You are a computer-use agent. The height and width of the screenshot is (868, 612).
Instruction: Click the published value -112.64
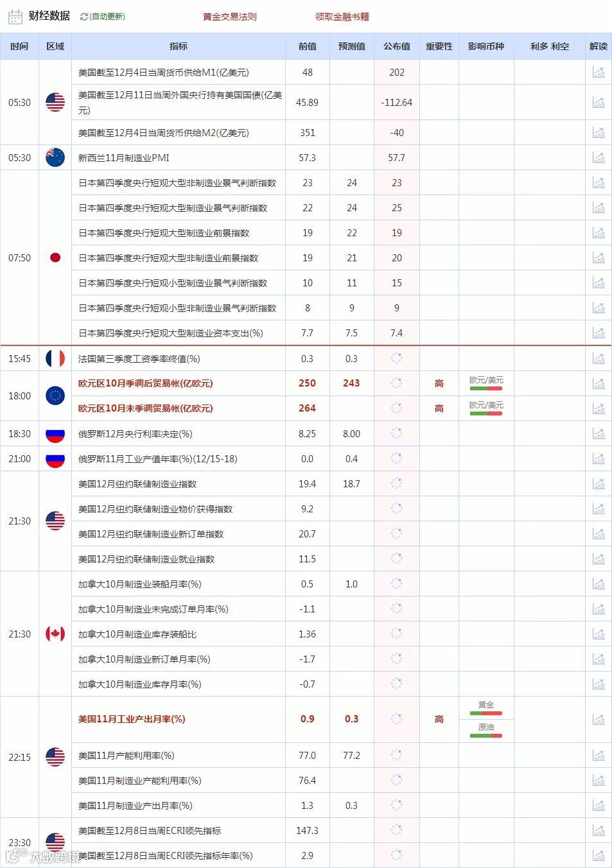click(x=397, y=102)
